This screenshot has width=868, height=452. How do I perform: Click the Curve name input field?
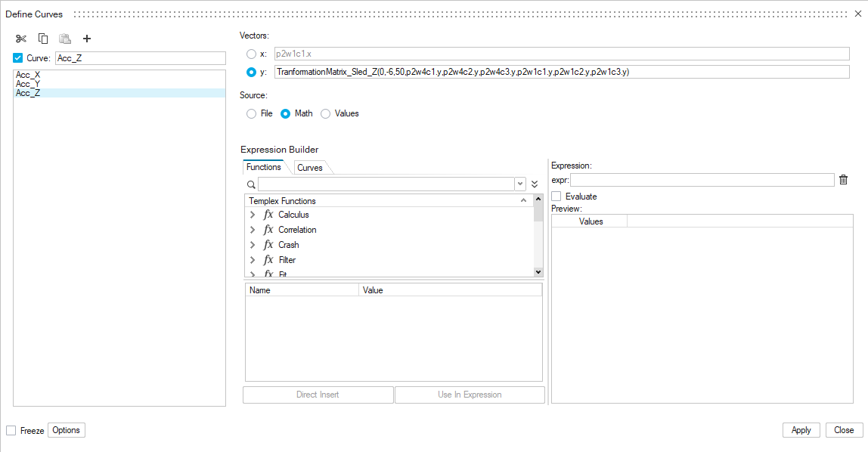[141, 58]
